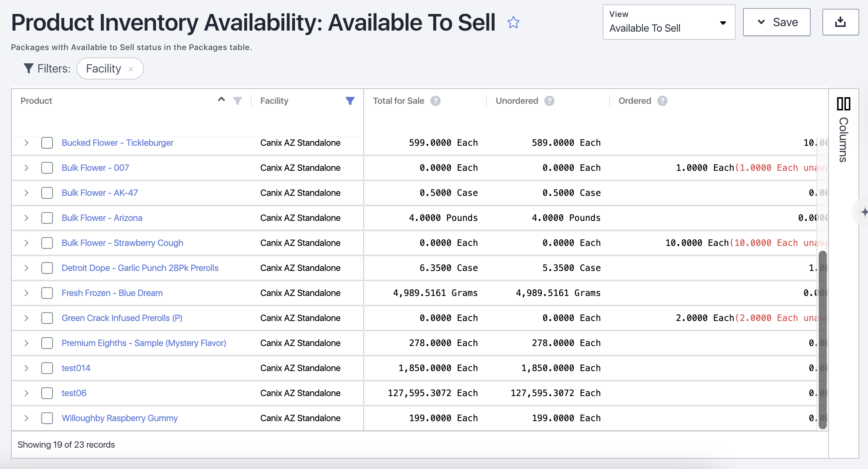Screen dimensions: 868x469
Task: Open Bulk Flower - Strawberry Cough link
Action: point(122,243)
